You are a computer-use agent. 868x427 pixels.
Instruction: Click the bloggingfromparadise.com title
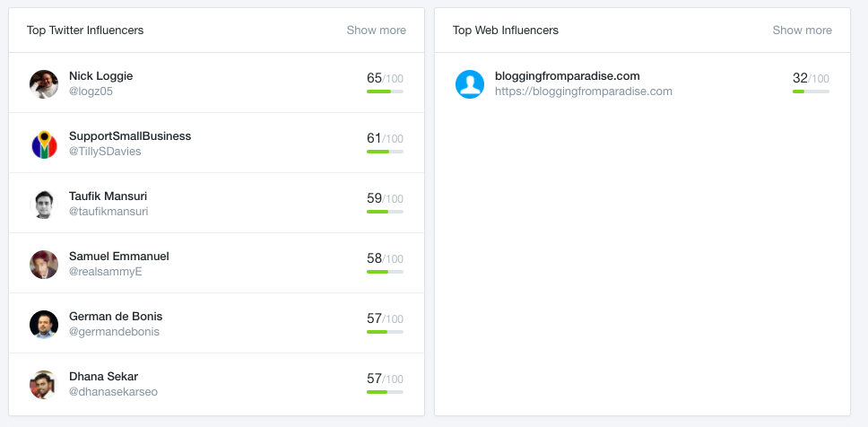pos(568,76)
